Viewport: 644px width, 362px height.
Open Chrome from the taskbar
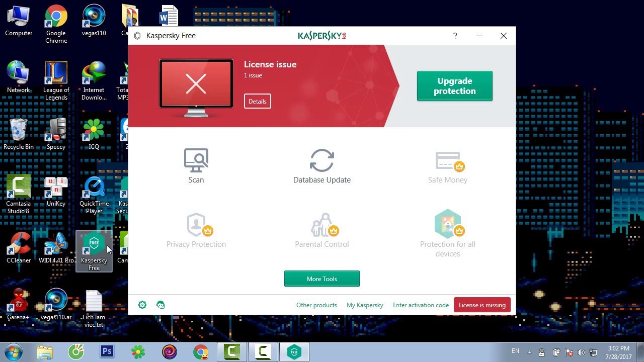[x=201, y=352]
